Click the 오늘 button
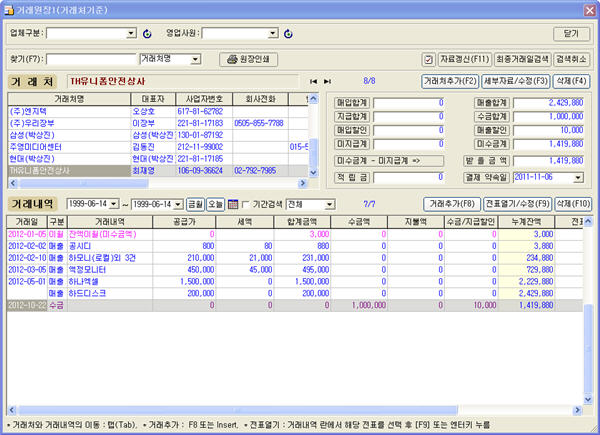Screen dimensions: 600x435 click(x=215, y=204)
